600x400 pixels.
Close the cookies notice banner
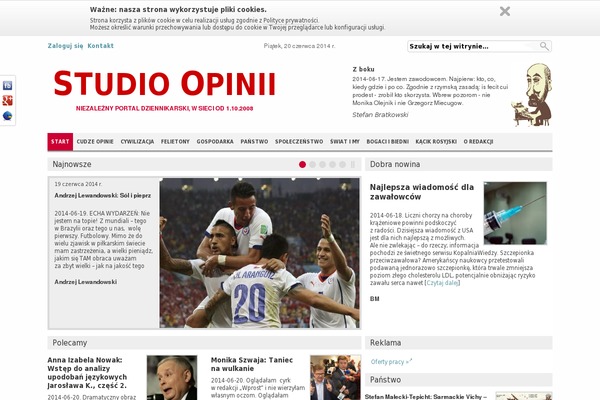505,11
